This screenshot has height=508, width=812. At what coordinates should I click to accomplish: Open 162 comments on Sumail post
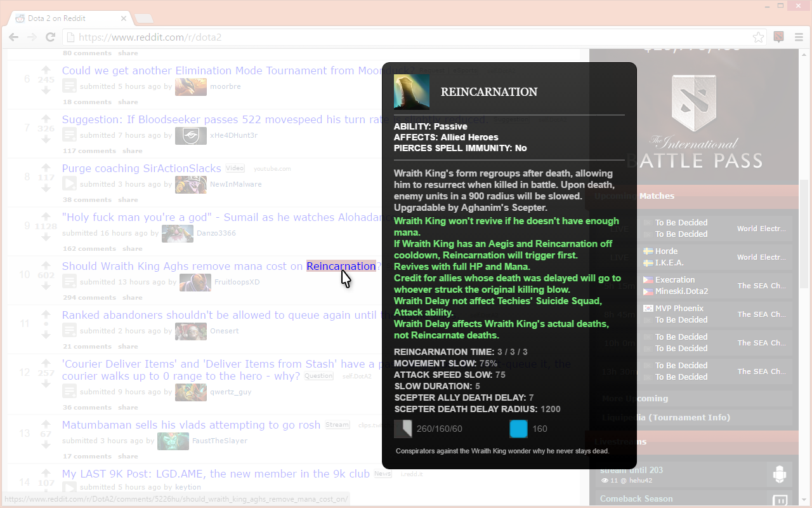tap(89, 248)
